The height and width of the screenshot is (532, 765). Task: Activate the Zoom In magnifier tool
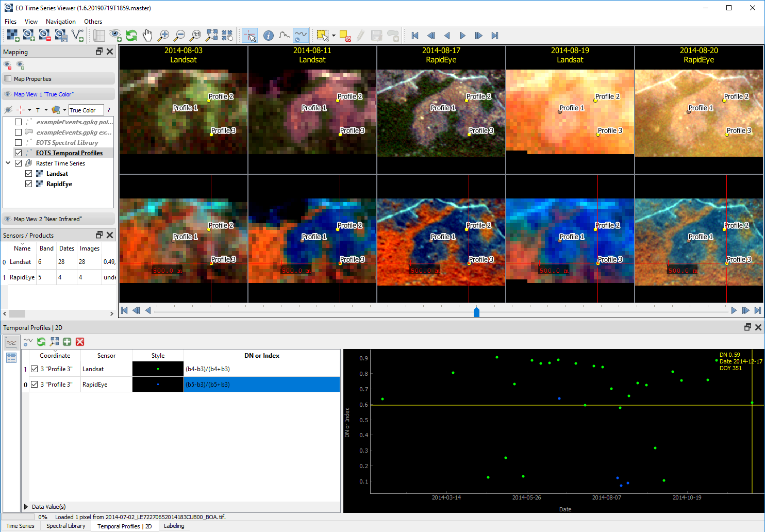click(164, 36)
